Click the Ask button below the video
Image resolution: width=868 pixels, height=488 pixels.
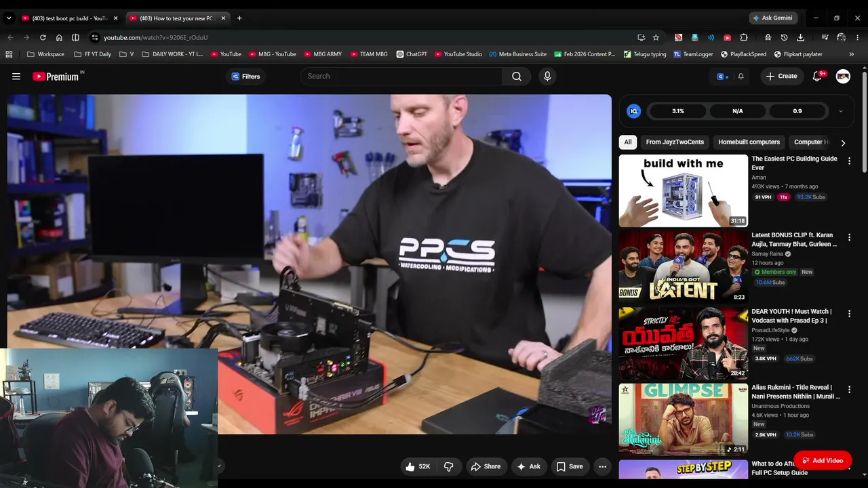[528, 466]
